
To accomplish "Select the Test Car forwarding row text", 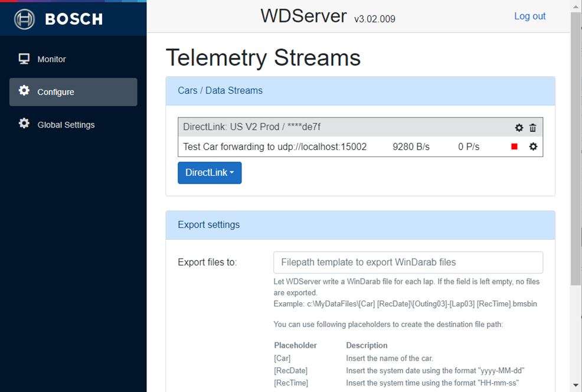I will (x=274, y=146).
